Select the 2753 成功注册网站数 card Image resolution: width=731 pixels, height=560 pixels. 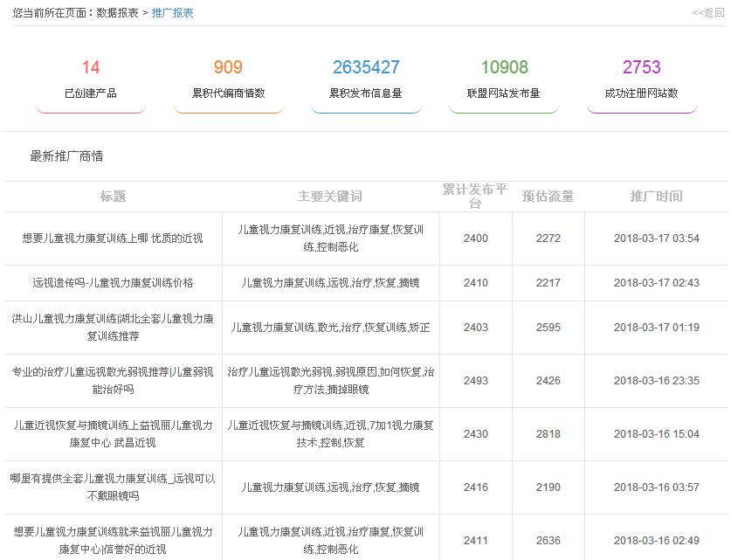(x=642, y=85)
